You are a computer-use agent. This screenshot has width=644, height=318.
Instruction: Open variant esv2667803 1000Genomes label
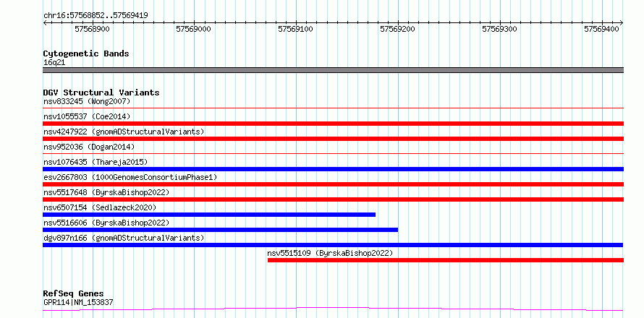pos(130,177)
